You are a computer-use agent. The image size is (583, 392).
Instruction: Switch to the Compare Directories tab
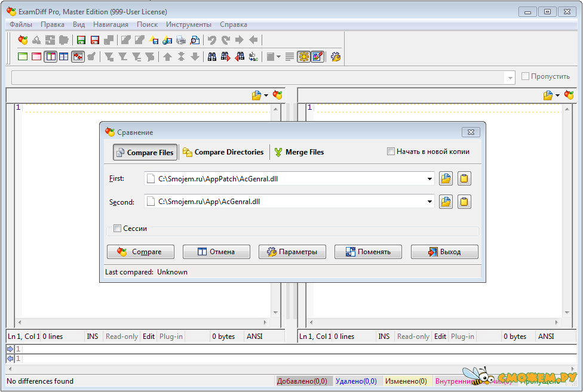coord(223,152)
